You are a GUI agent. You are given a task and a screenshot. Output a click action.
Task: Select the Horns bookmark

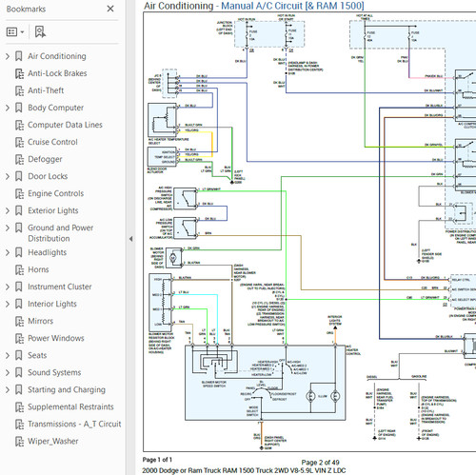pyautogui.click(x=38, y=269)
